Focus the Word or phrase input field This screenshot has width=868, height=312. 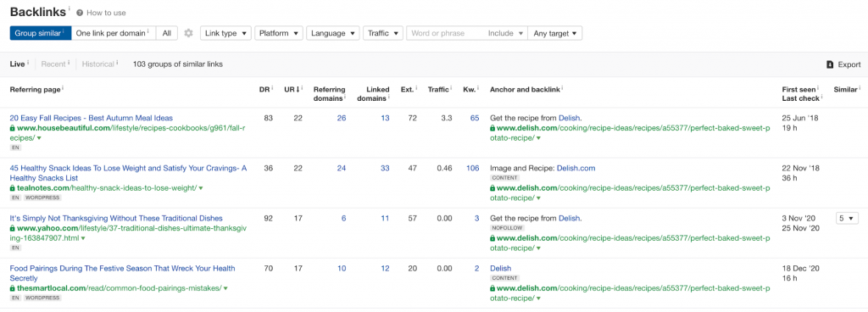click(x=445, y=33)
